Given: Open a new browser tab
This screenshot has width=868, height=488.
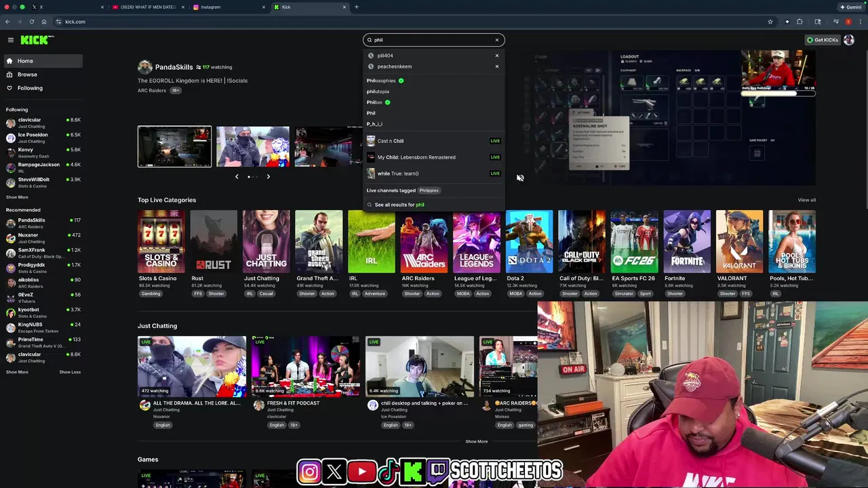Looking at the screenshot, I should click(x=357, y=7).
